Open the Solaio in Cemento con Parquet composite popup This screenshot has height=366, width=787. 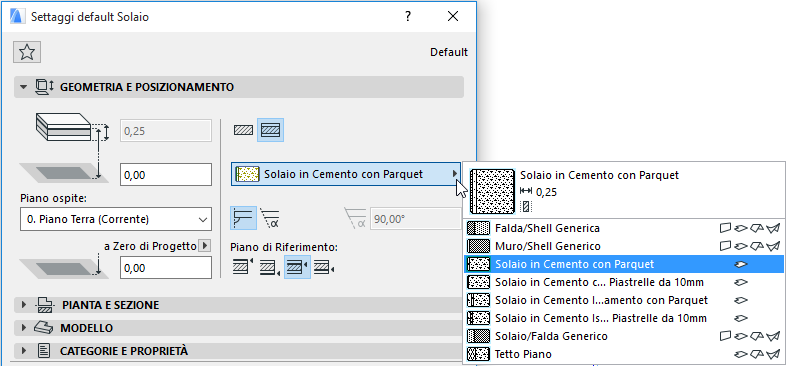(346, 174)
